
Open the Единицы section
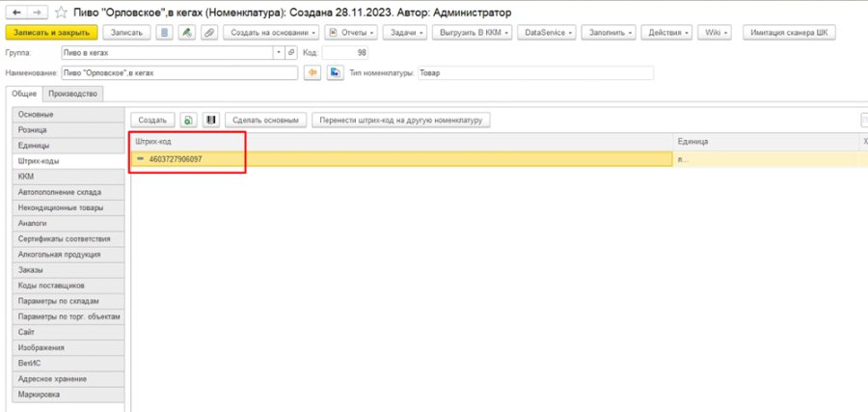pyautogui.click(x=68, y=146)
